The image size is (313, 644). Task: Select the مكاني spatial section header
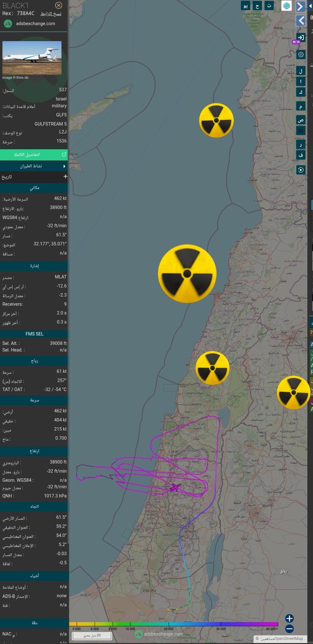pyautogui.click(x=34, y=188)
